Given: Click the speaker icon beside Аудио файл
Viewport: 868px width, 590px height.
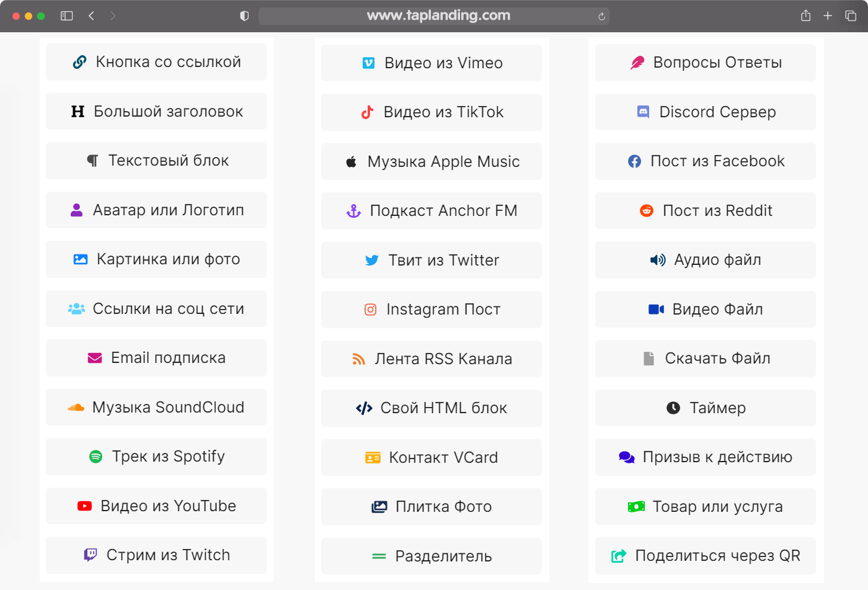Looking at the screenshot, I should (658, 260).
